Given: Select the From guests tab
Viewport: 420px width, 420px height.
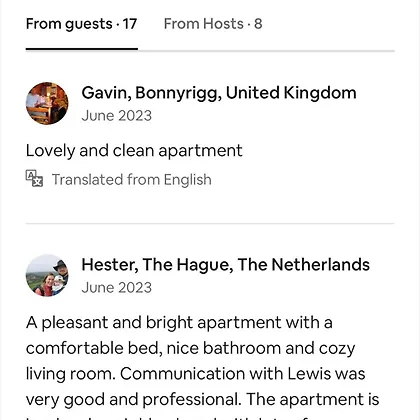Looking at the screenshot, I should pos(81,24).
